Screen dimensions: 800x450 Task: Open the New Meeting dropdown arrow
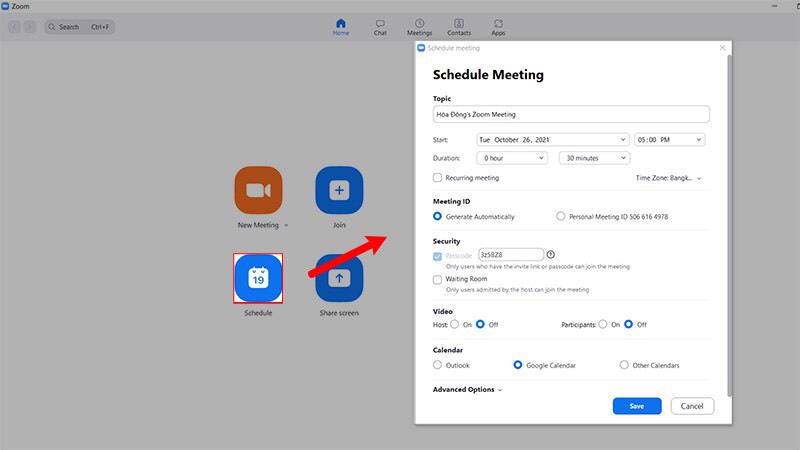coord(286,226)
